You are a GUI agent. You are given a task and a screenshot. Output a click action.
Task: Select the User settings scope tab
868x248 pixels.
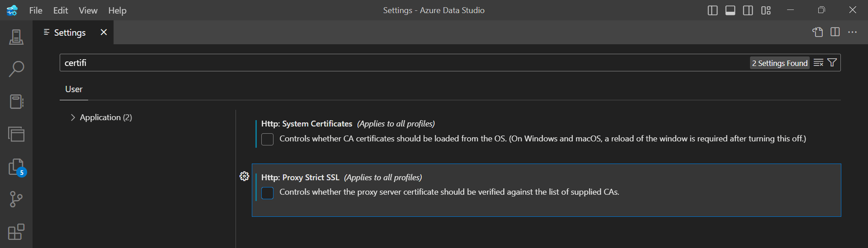pyautogui.click(x=74, y=89)
